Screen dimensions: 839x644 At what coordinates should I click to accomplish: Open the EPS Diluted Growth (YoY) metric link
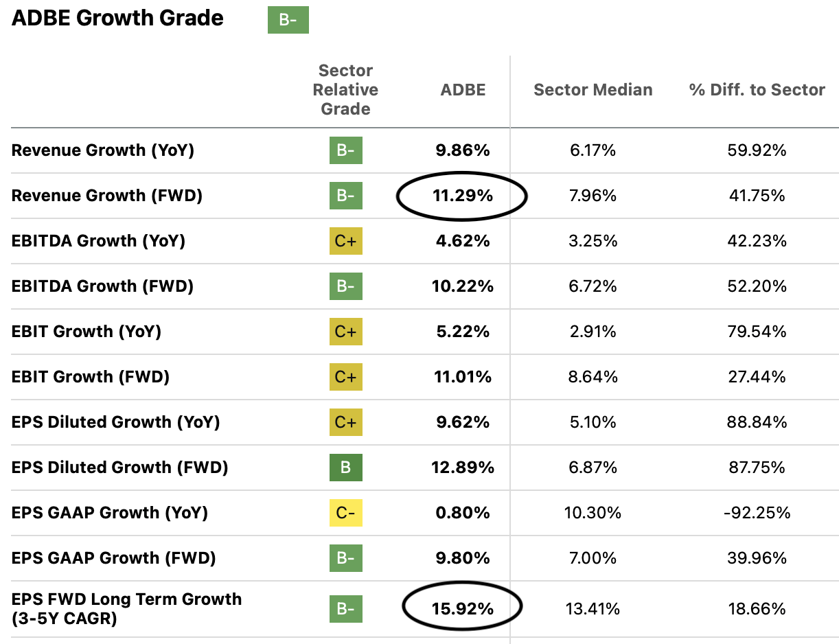pyautogui.click(x=115, y=422)
